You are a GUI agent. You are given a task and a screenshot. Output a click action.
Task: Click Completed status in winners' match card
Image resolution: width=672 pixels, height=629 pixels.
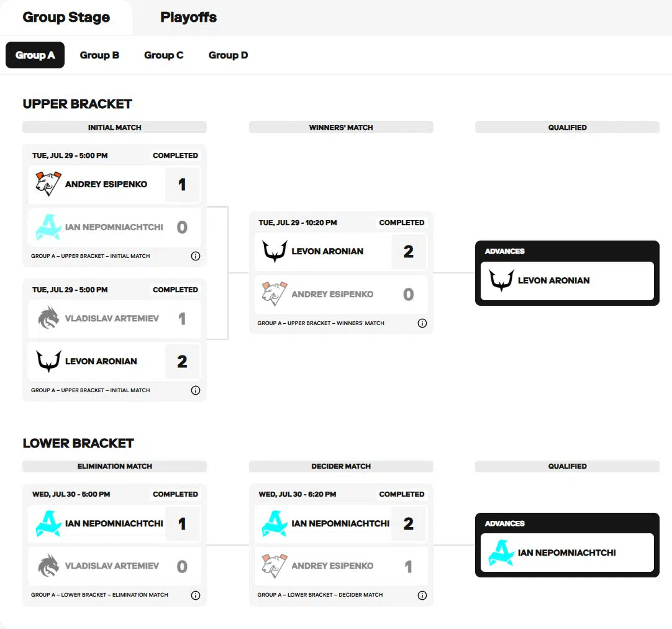point(402,223)
